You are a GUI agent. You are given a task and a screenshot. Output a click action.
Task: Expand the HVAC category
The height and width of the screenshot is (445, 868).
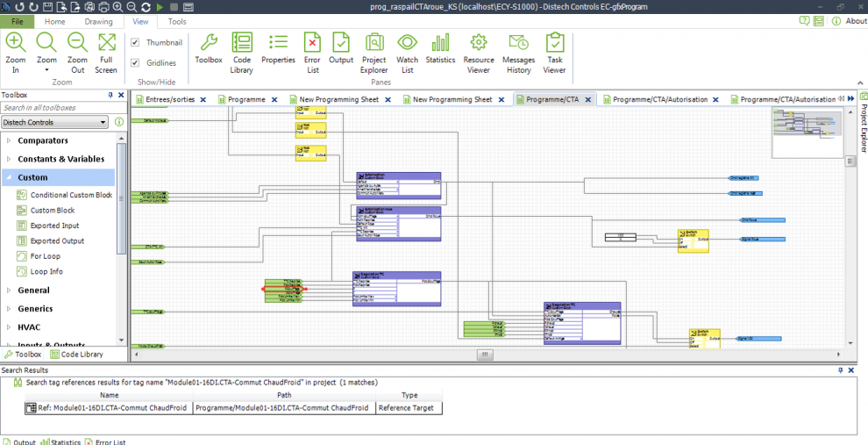click(8, 327)
